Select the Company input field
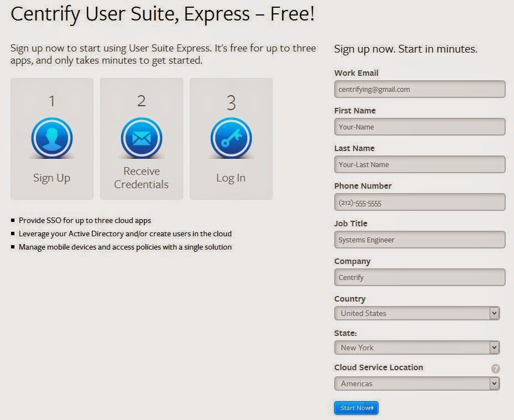The image size is (514, 420). coord(419,277)
